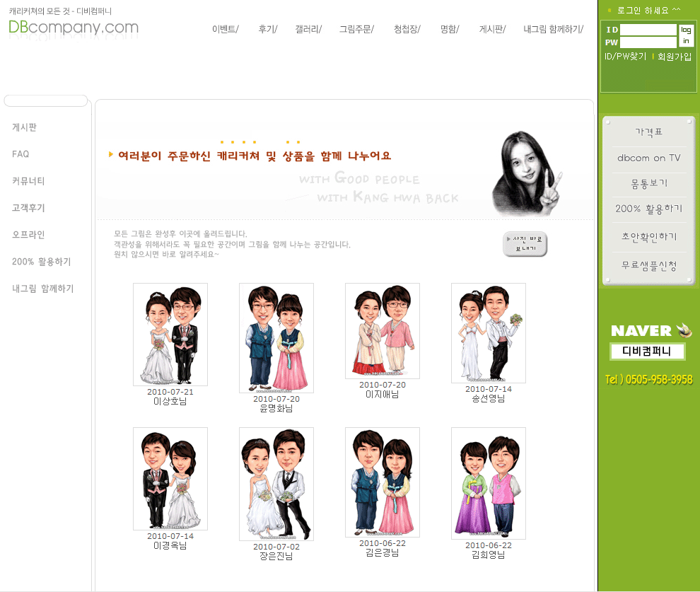Select 200% 활용하기 in the left sidebar

(42, 262)
